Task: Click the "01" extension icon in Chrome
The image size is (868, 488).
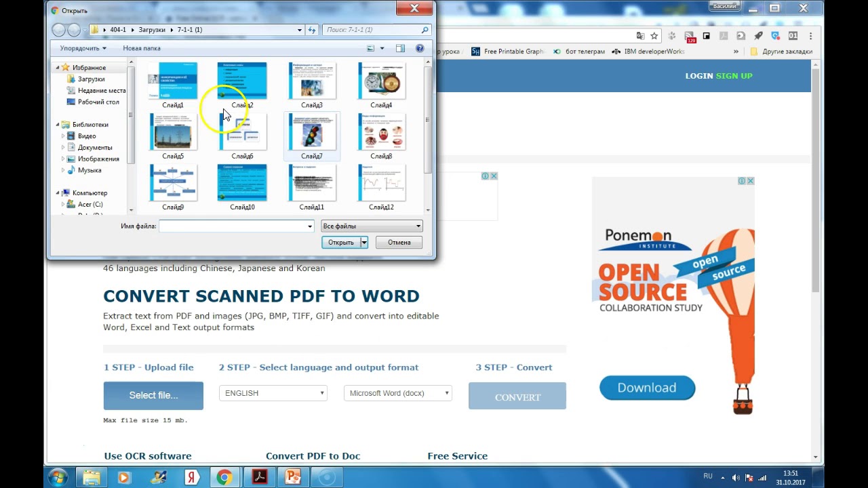Action: [x=793, y=36]
